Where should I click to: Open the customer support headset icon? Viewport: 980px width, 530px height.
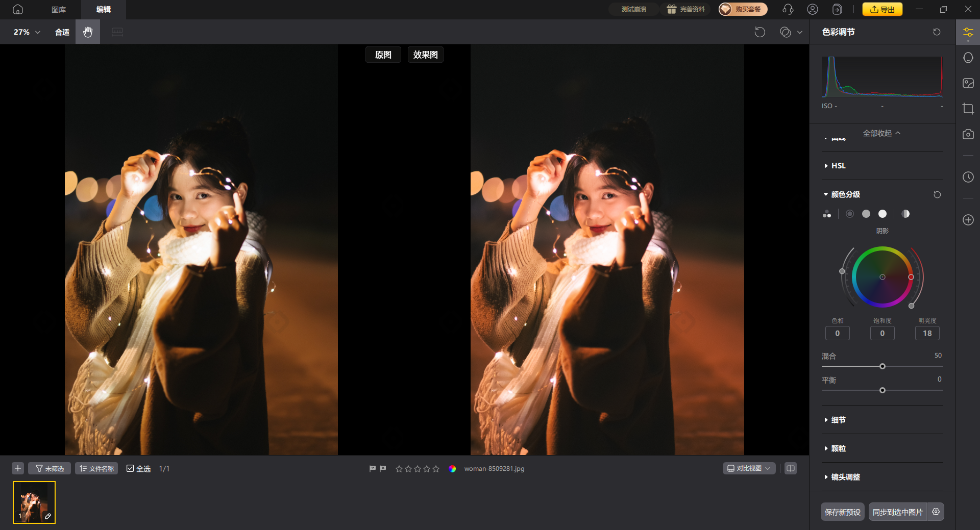point(788,9)
